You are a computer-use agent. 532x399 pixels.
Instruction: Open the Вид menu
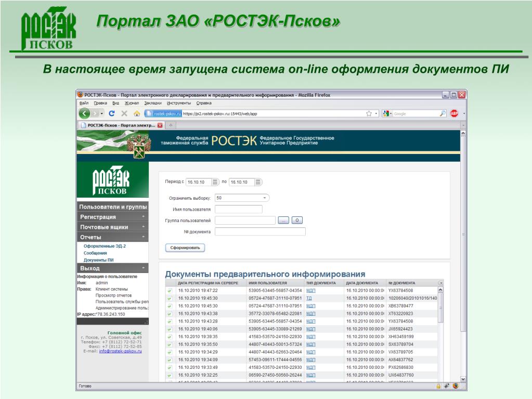115,103
